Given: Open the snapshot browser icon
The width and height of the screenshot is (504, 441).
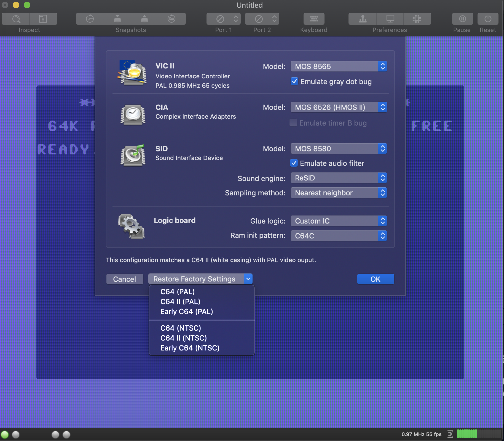Looking at the screenshot, I should 171,19.
